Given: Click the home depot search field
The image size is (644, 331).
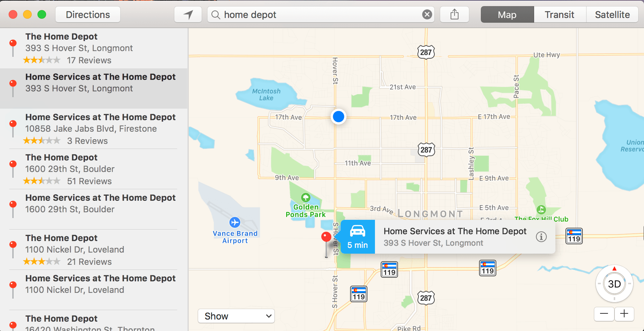Looking at the screenshot, I should [x=321, y=15].
